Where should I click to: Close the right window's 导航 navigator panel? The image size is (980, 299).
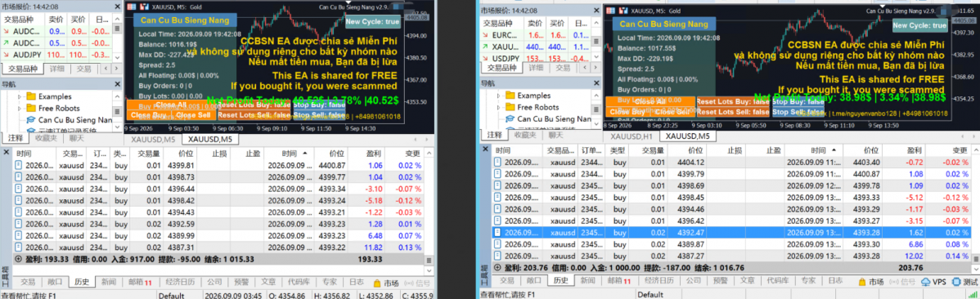[596, 83]
